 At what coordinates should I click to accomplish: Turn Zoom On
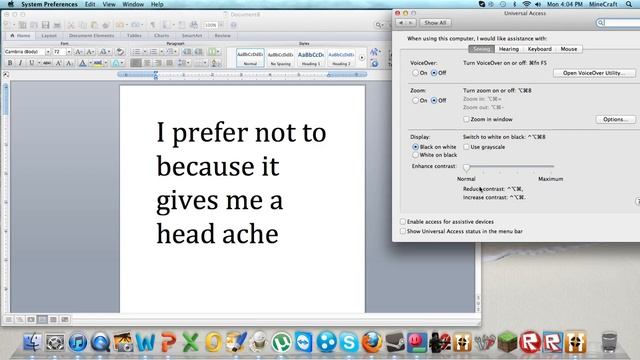click(415, 100)
